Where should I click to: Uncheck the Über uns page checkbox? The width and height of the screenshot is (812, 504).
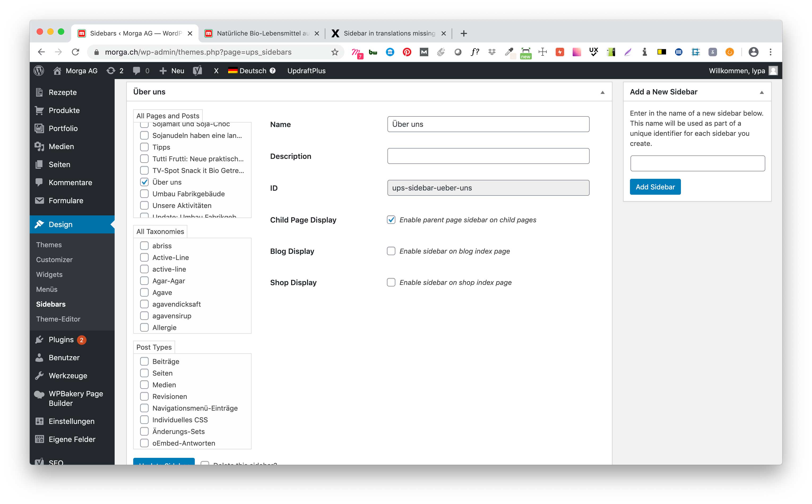(144, 182)
